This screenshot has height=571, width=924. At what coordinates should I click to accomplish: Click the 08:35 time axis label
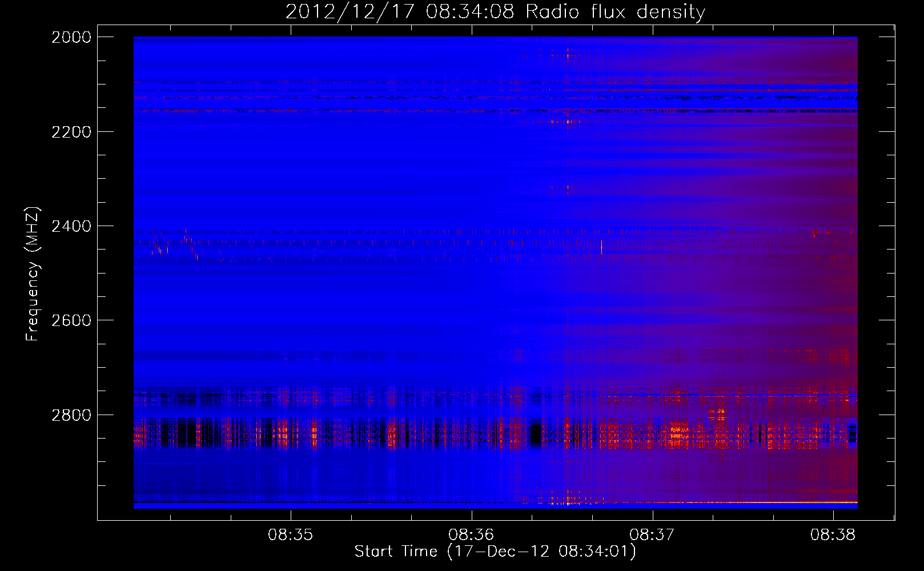291,535
